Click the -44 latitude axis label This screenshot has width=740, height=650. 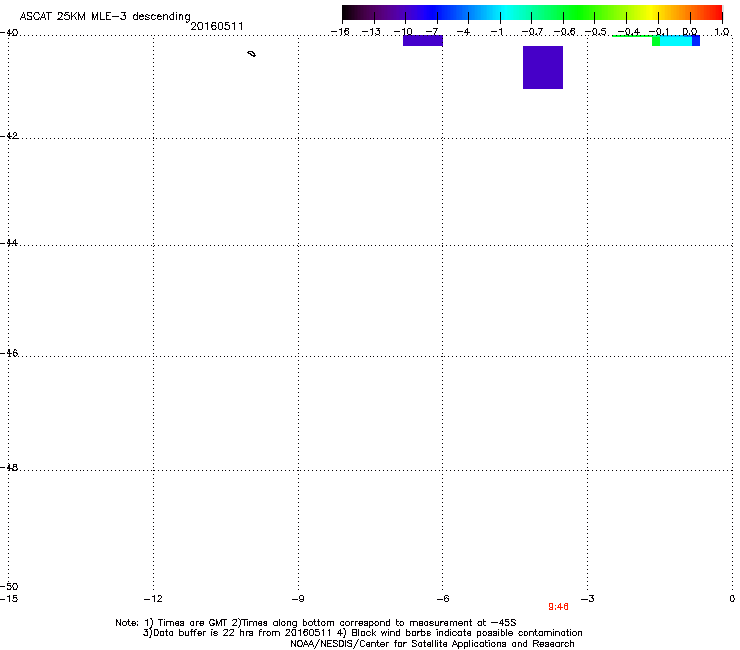tap(9, 243)
